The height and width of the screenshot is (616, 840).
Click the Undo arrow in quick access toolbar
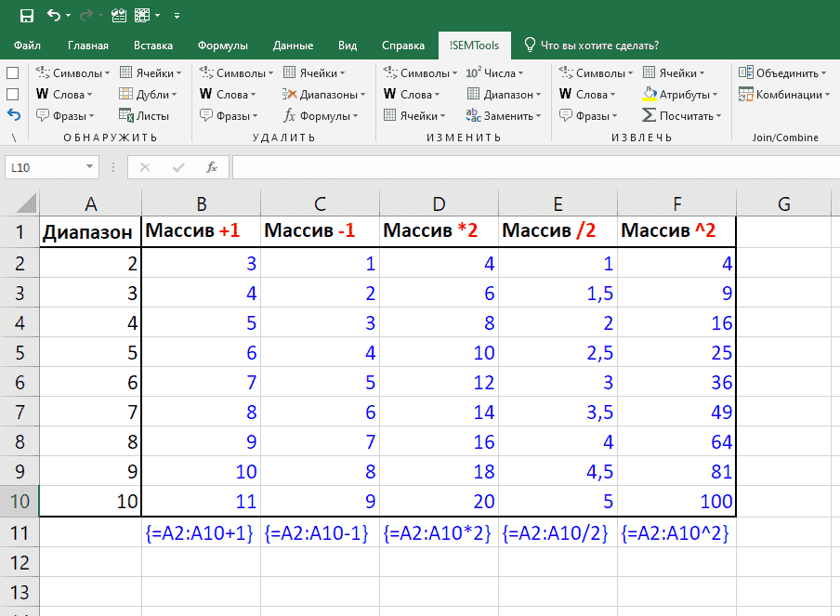[53, 15]
